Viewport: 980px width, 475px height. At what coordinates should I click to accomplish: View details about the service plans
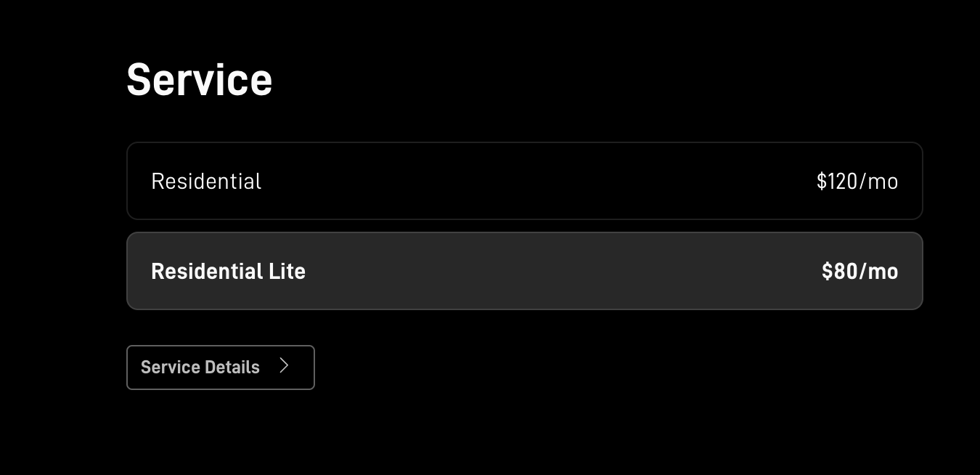[220, 368]
